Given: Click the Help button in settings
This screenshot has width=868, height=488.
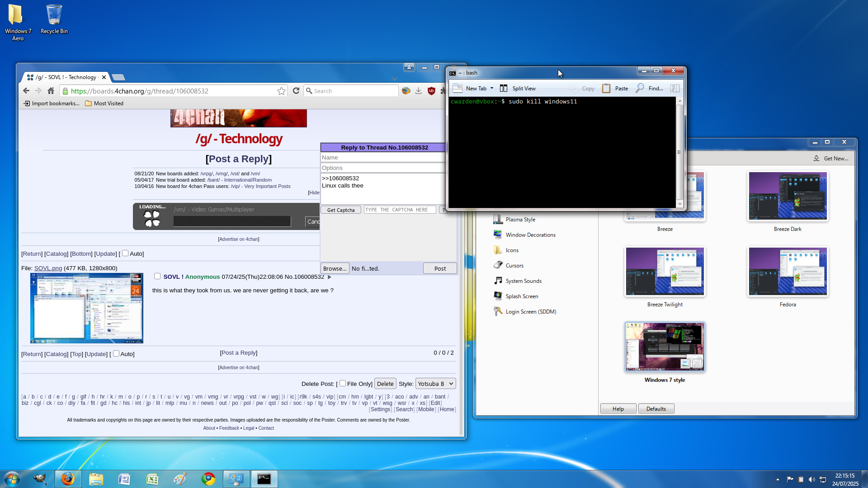Looking at the screenshot, I should 618,409.
